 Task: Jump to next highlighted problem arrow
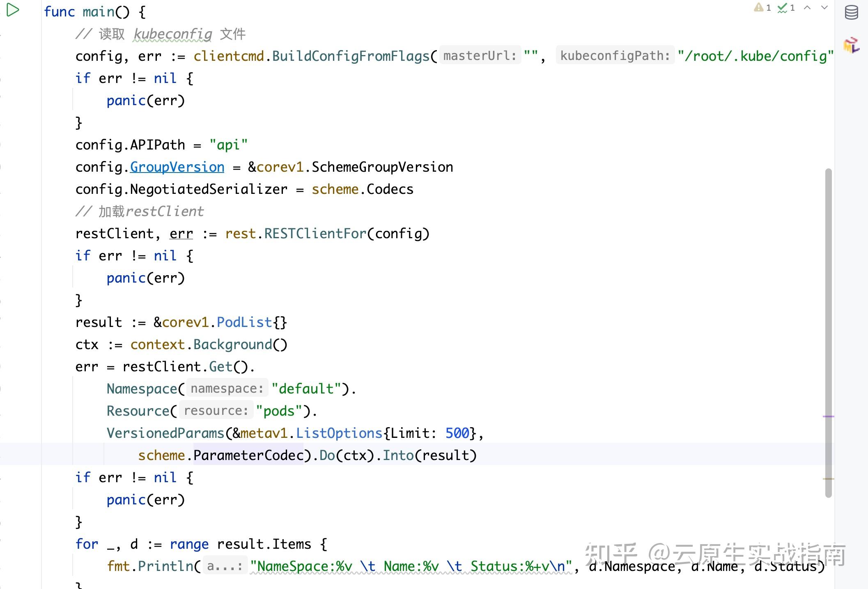(x=824, y=7)
